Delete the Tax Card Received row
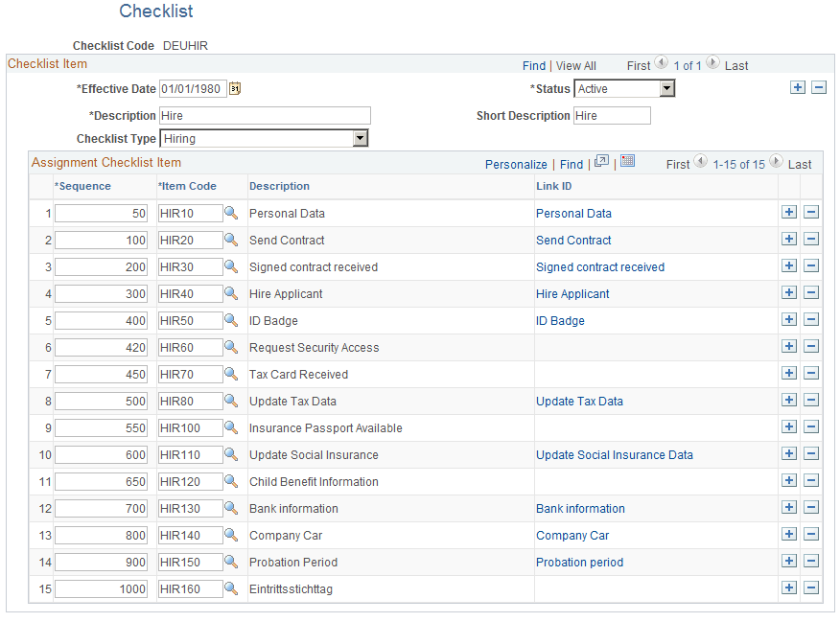Screen dimensions: 840x622 click(811, 373)
